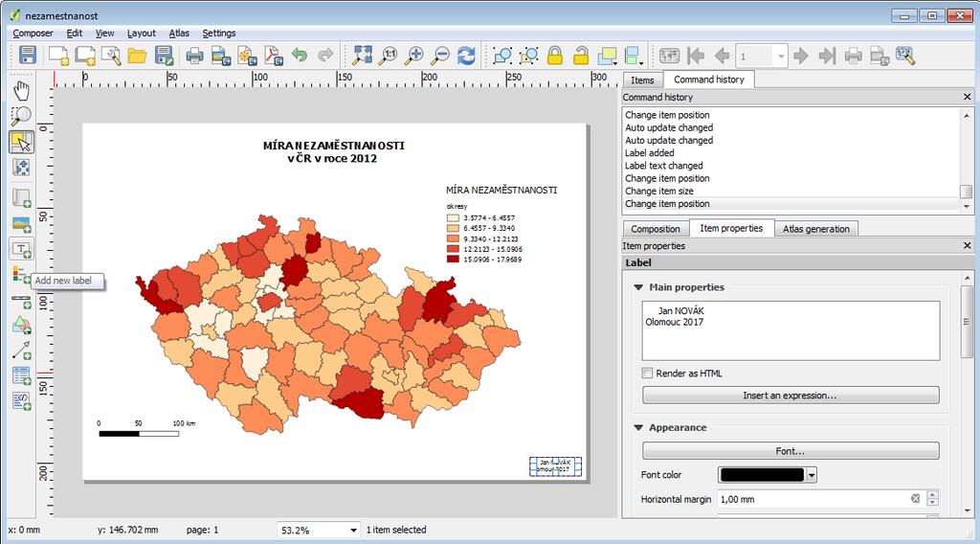The height and width of the screenshot is (544, 980).
Task: Load a composer from template folder icon
Action: point(137,56)
